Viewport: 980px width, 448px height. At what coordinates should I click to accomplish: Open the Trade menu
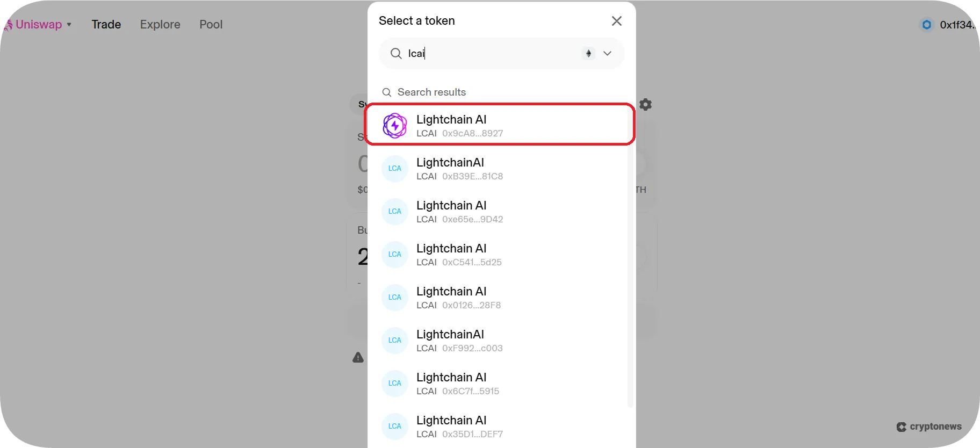tap(106, 25)
